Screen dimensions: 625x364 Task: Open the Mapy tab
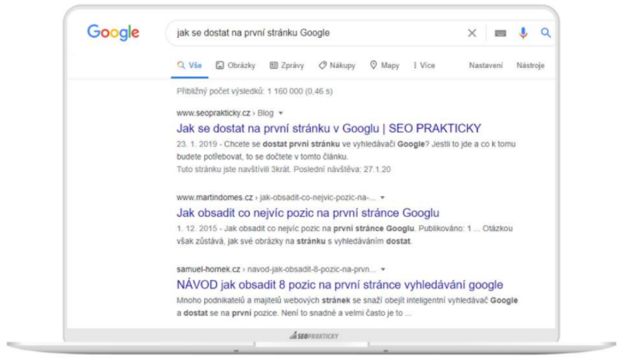(x=385, y=66)
